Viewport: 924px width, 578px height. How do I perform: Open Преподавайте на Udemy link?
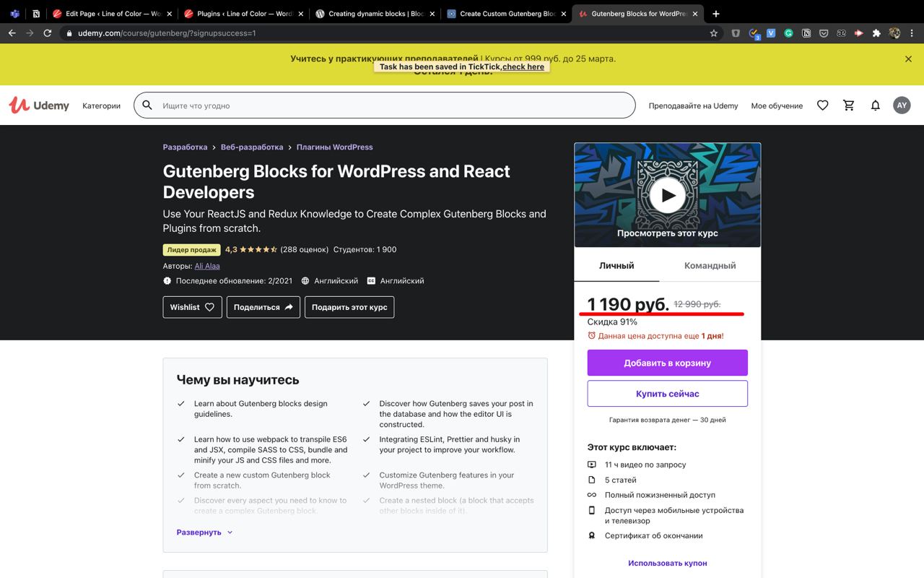(x=693, y=105)
